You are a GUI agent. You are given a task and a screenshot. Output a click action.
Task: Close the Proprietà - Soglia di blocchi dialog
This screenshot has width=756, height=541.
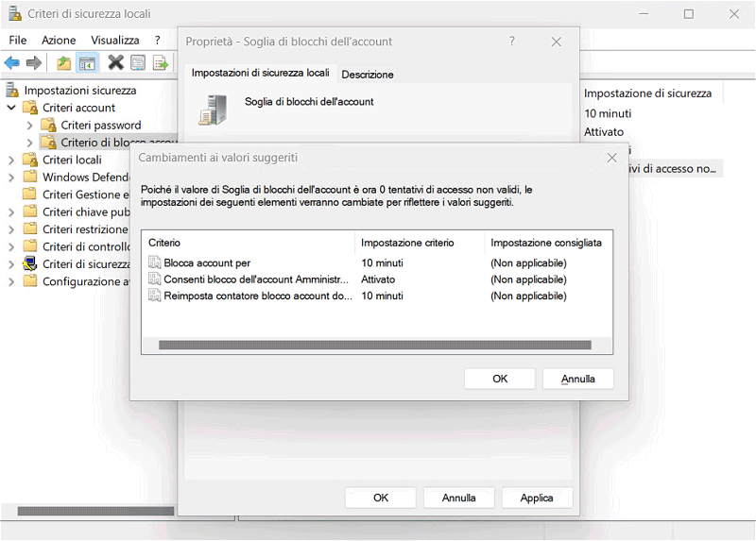[x=556, y=42]
